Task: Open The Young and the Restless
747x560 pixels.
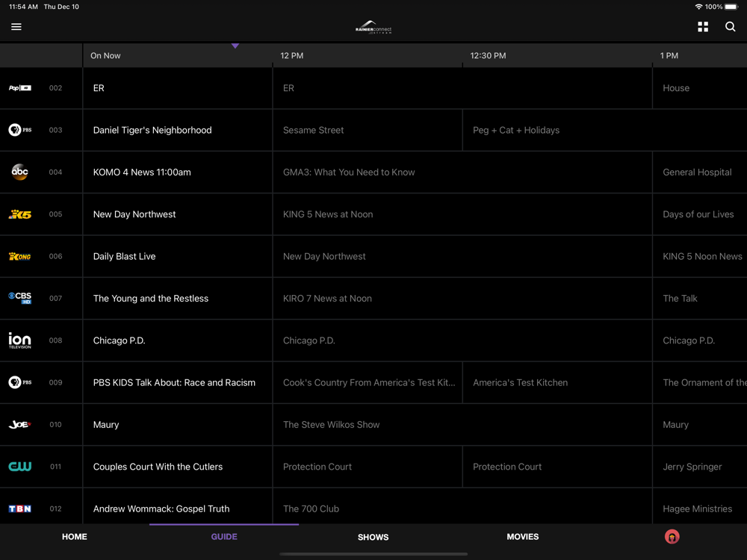Action: tap(178, 298)
